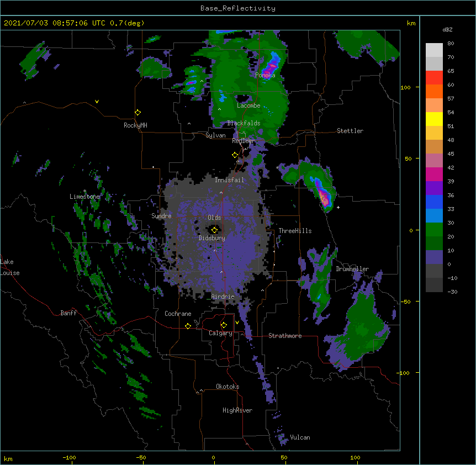
Task: Click the white asterisk above the Limestone label
Action: tap(84, 191)
